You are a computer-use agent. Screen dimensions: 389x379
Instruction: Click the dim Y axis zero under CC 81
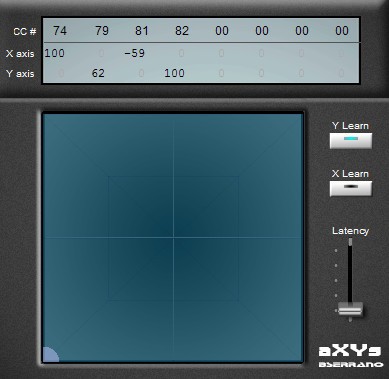[141, 73]
